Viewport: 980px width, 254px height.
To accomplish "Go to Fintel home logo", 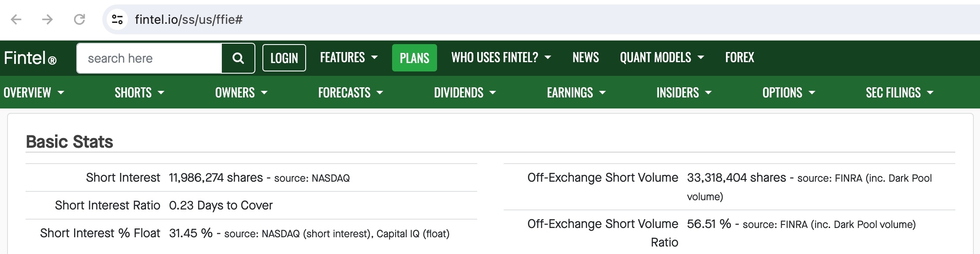I will (30, 58).
